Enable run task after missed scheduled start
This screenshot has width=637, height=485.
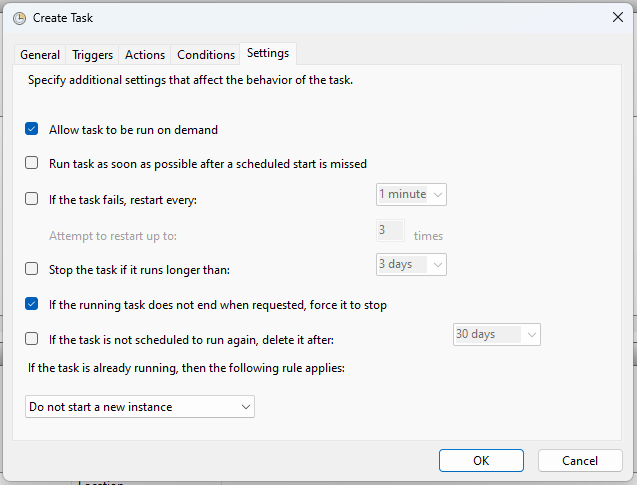(x=32, y=163)
